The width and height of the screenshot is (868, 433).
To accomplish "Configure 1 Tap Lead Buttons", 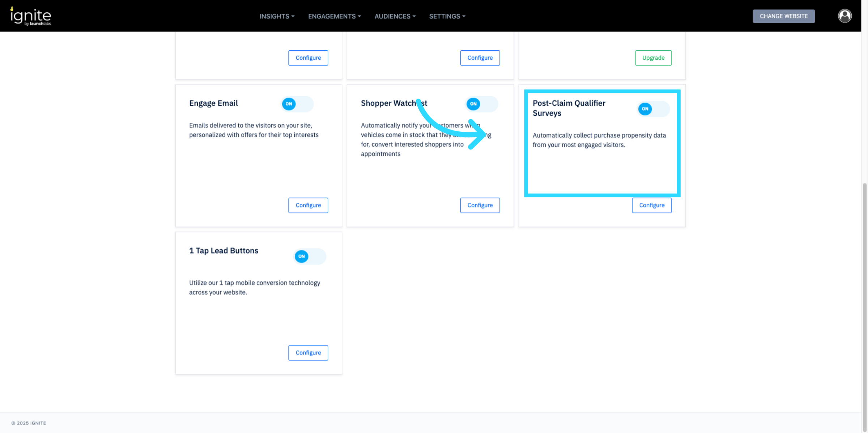I will coord(308,353).
